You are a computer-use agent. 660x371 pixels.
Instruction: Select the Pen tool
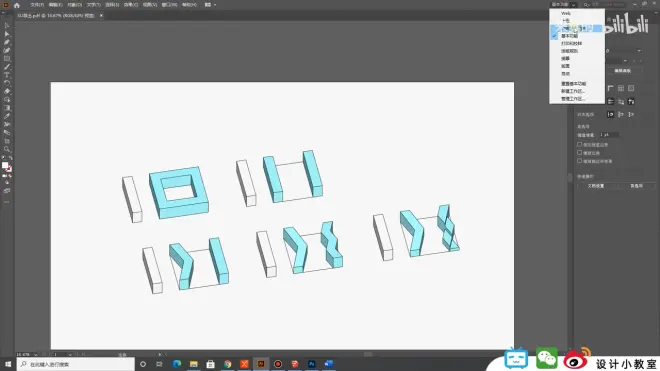click(x=7, y=42)
